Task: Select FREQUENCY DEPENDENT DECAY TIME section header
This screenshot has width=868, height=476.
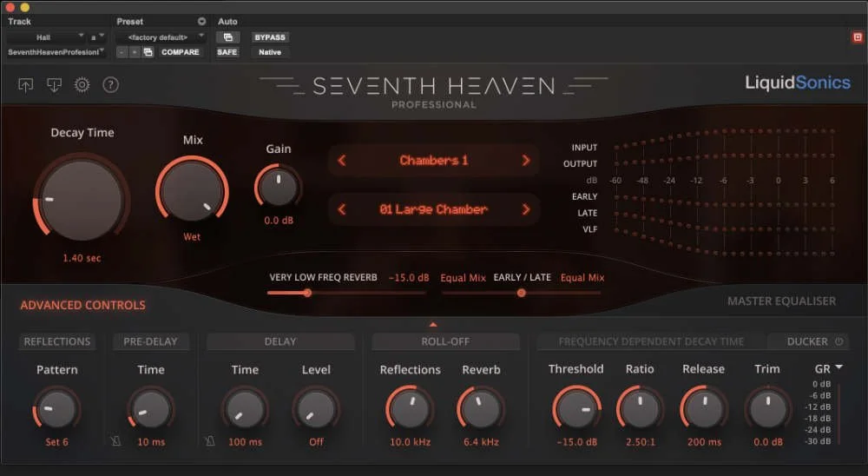Action: [x=652, y=342]
